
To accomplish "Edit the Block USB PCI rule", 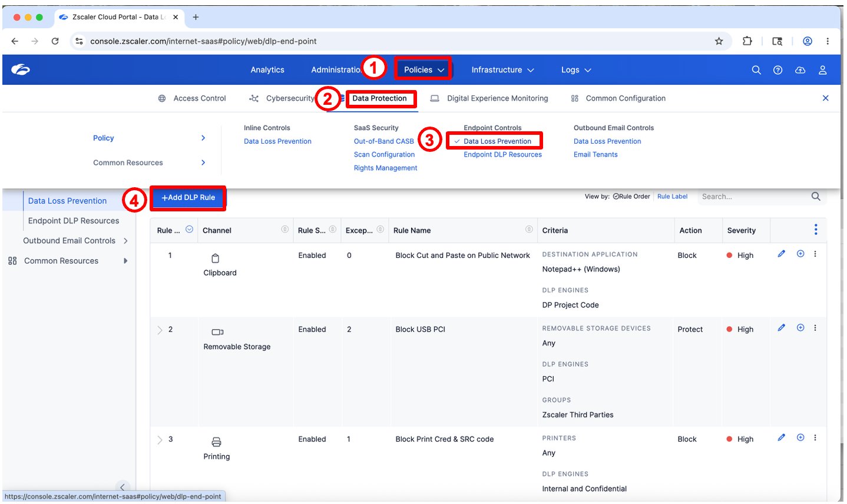I will point(782,328).
